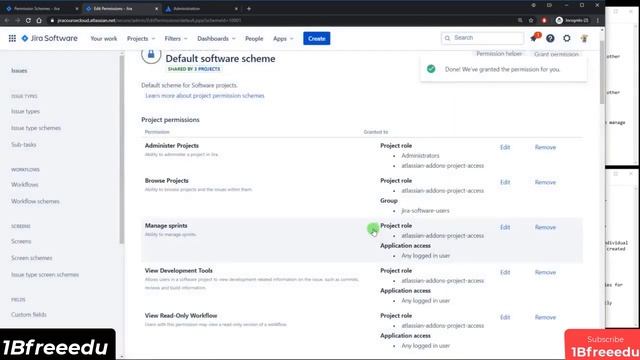Click the Jira Software logo
This screenshot has height=360, width=640.
(x=49, y=38)
